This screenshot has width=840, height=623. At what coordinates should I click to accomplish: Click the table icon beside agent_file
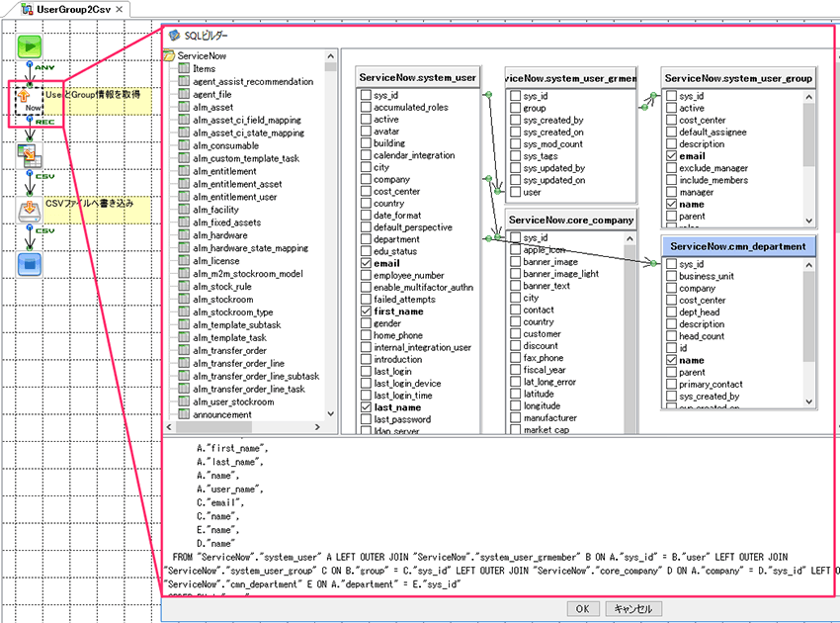(x=184, y=94)
